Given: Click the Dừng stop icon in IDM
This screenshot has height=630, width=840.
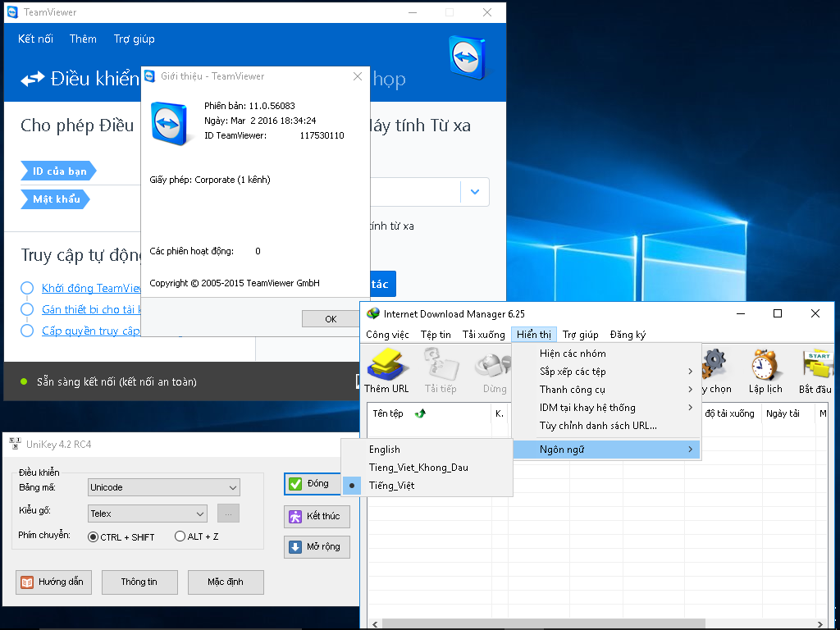Looking at the screenshot, I should click(x=493, y=363).
